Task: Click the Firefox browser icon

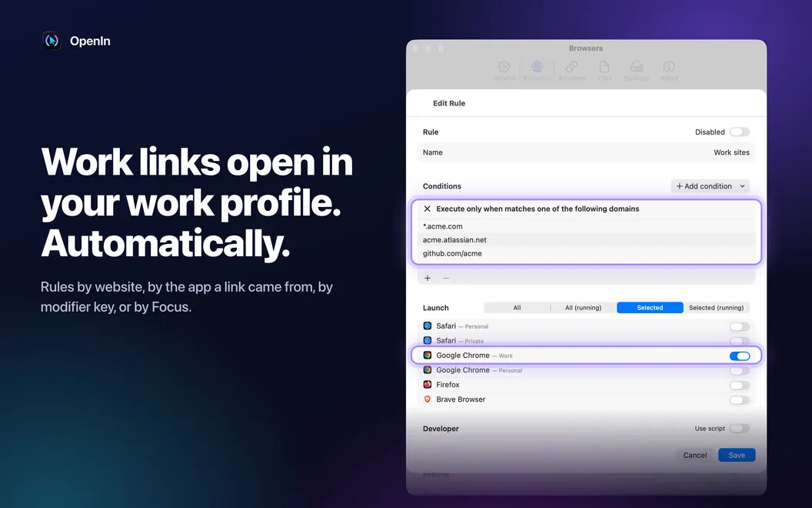Action: 428,385
